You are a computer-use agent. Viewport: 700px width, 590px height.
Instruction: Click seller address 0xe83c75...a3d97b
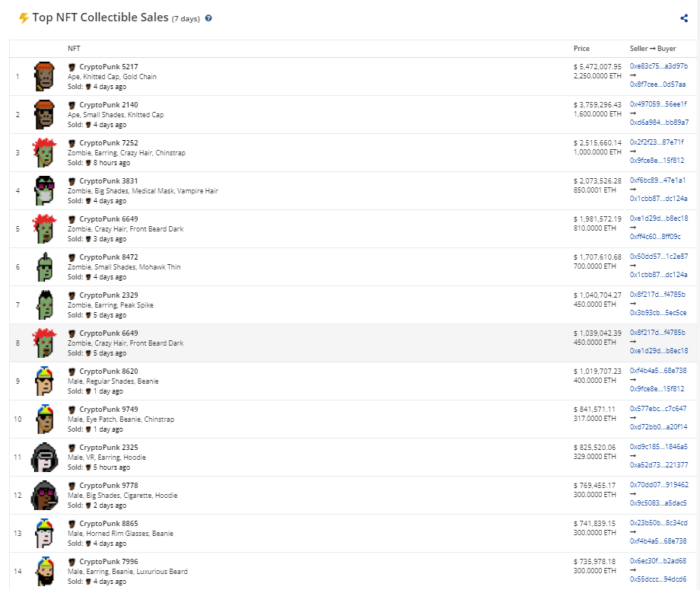pyautogui.click(x=658, y=66)
